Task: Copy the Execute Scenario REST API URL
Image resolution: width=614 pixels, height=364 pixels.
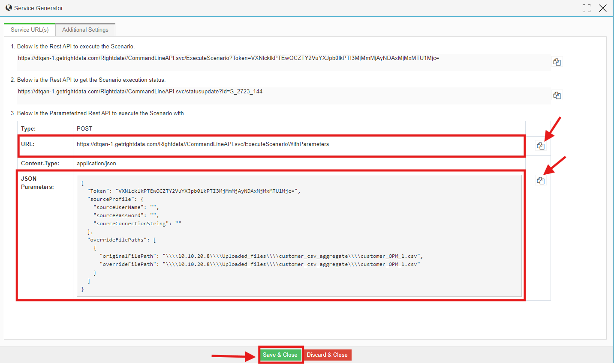Action: coord(557,62)
